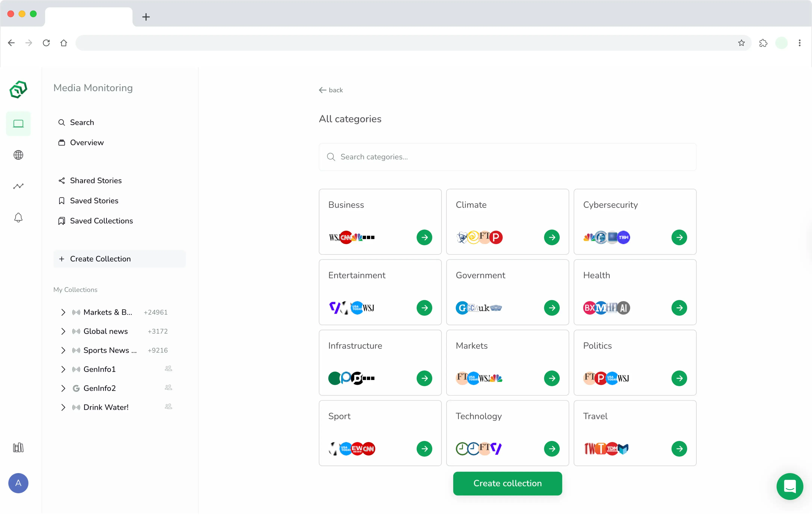Image resolution: width=812 pixels, height=519 pixels.
Task: Open browser extensions puzzle icon
Action: [763, 43]
